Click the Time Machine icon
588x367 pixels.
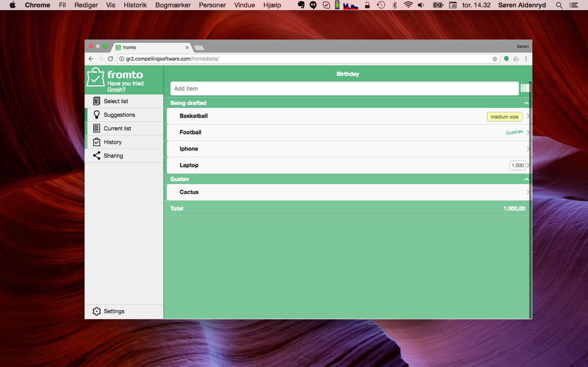coord(381,5)
